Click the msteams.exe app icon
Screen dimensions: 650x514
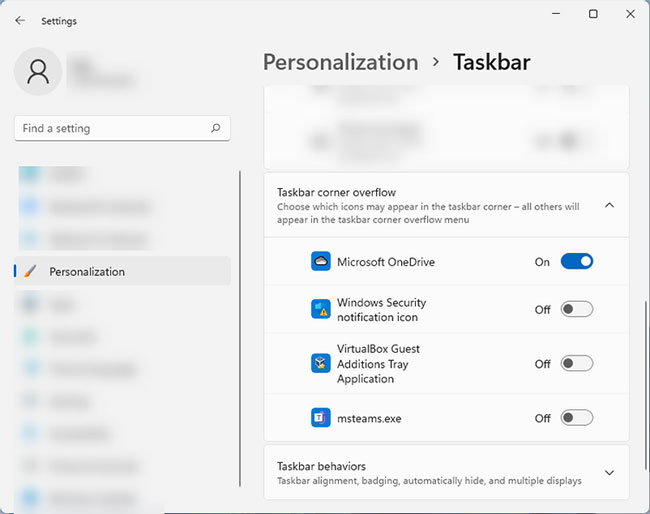click(x=320, y=418)
